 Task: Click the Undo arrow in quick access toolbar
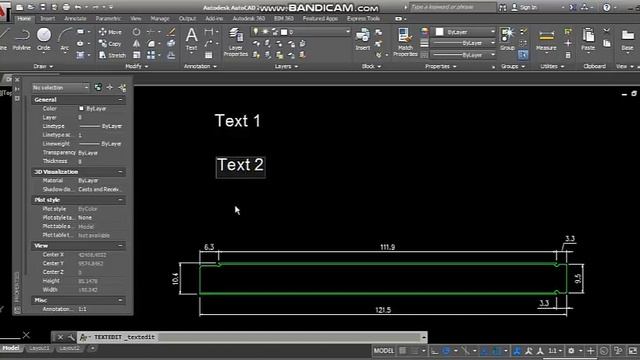pyautogui.click(x=78, y=7)
